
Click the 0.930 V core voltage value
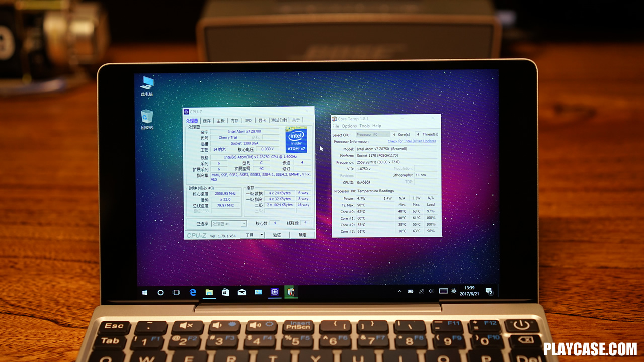point(267,149)
